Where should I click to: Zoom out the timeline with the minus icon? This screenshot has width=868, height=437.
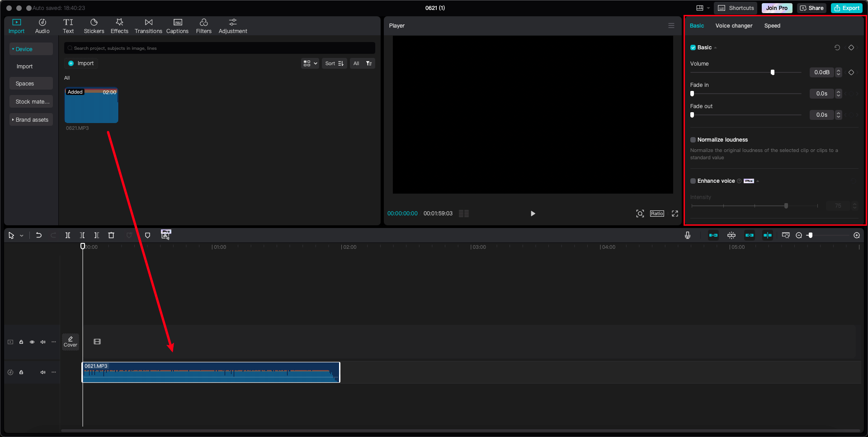[x=799, y=235]
